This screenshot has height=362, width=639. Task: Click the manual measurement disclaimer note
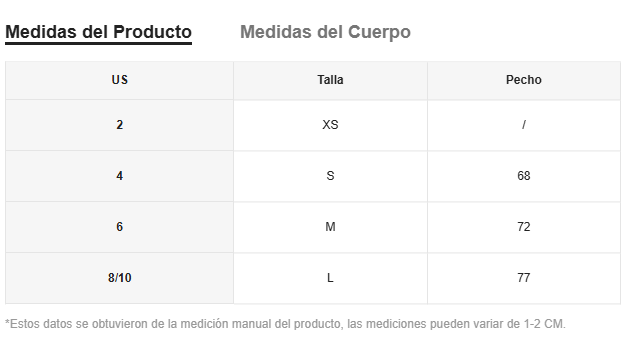285,324
